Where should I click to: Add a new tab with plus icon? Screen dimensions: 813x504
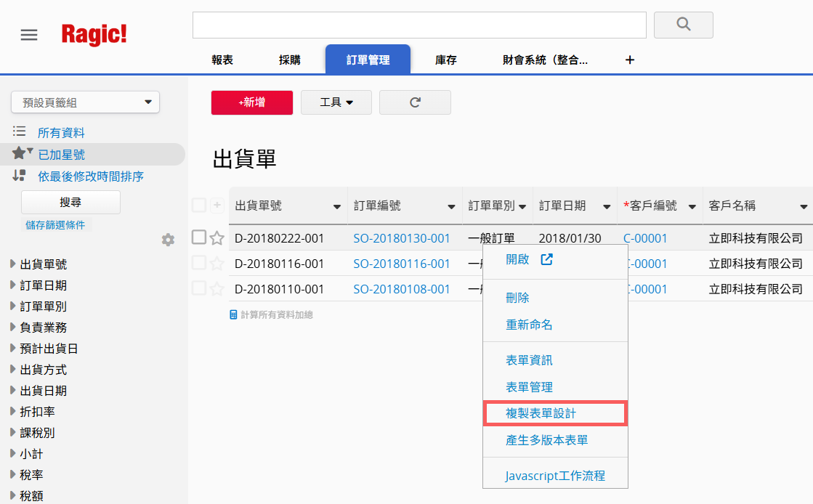(x=630, y=60)
